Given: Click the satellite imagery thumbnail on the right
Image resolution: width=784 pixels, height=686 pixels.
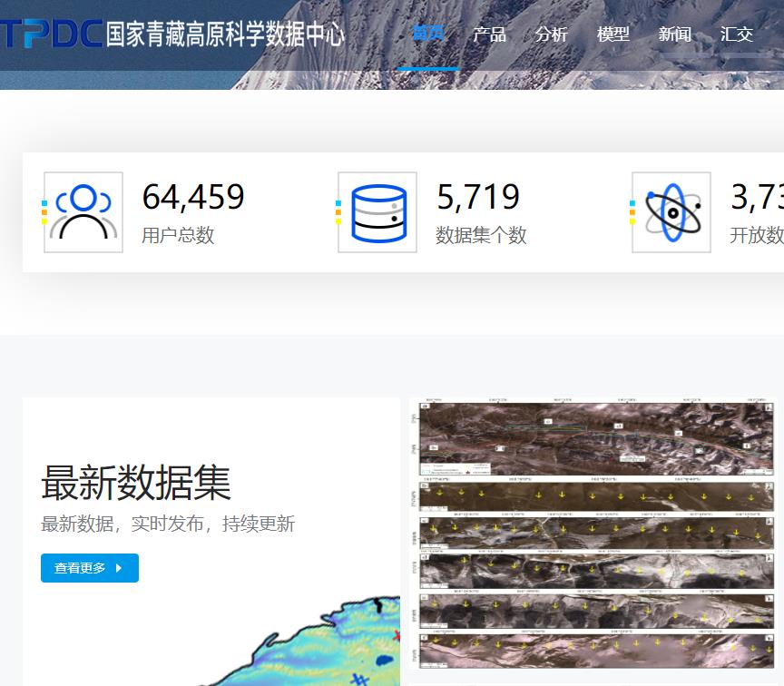Looking at the screenshot, I should (x=594, y=535).
